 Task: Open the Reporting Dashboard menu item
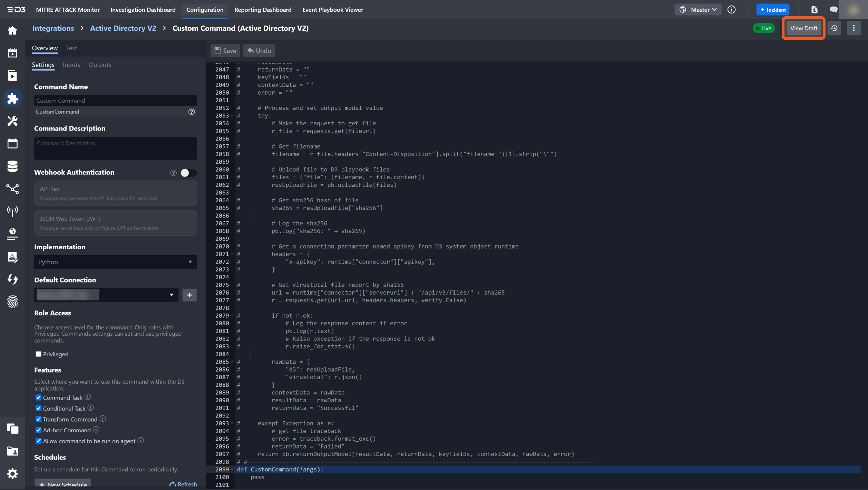[263, 10]
